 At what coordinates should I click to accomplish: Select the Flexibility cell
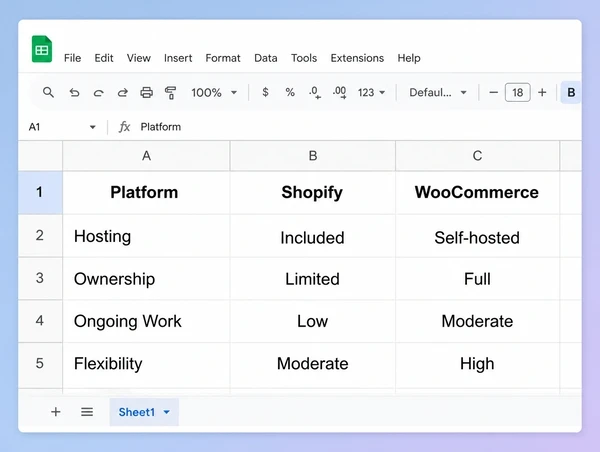point(146,364)
